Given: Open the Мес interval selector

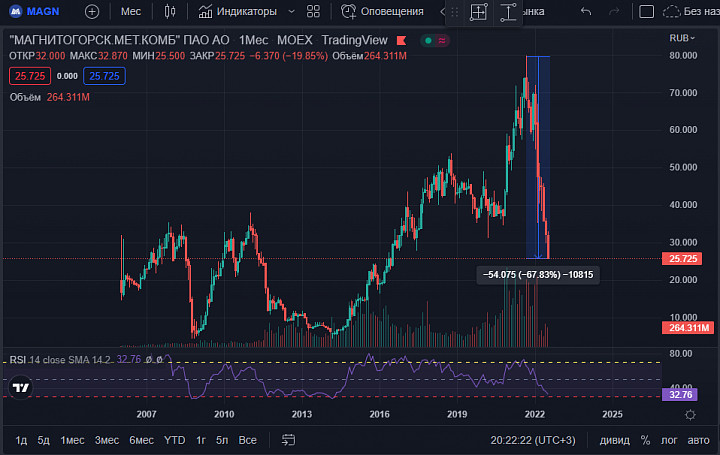Looking at the screenshot, I should (130, 11).
